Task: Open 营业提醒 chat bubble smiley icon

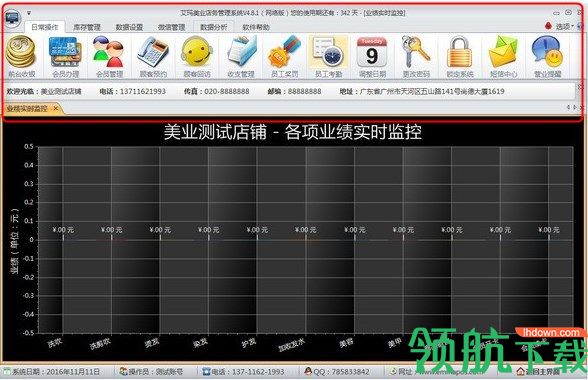Action: tap(548, 57)
